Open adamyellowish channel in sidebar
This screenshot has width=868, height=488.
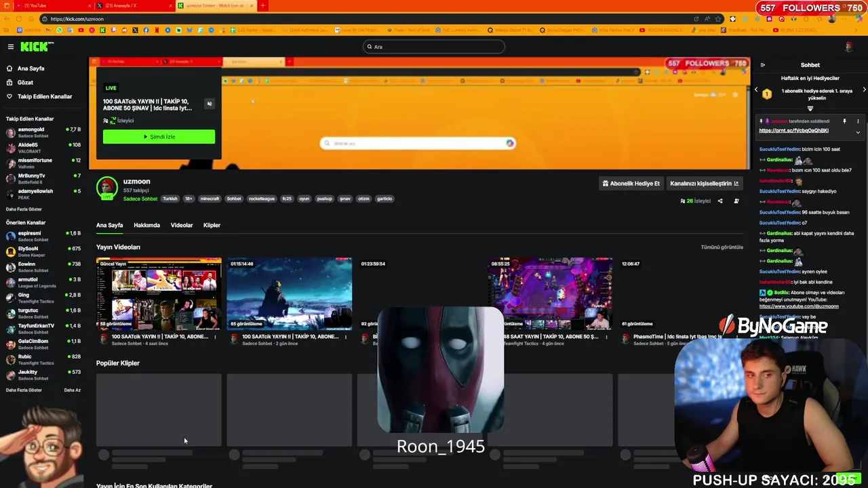pos(42,194)
